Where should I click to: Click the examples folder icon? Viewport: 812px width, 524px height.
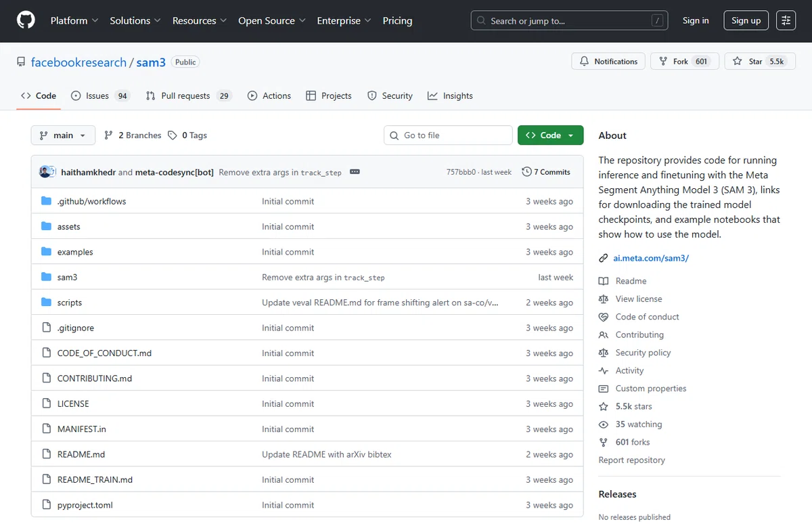[46, 252]
